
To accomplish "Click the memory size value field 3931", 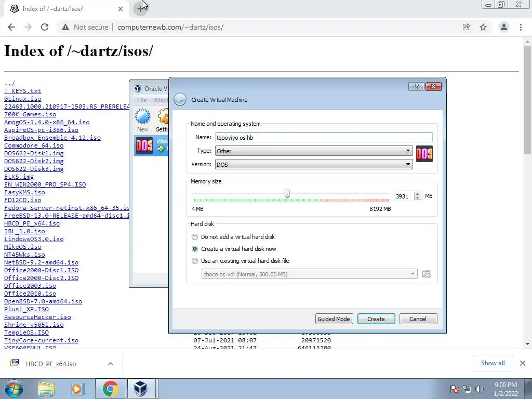I will click(x=404, y=196).
